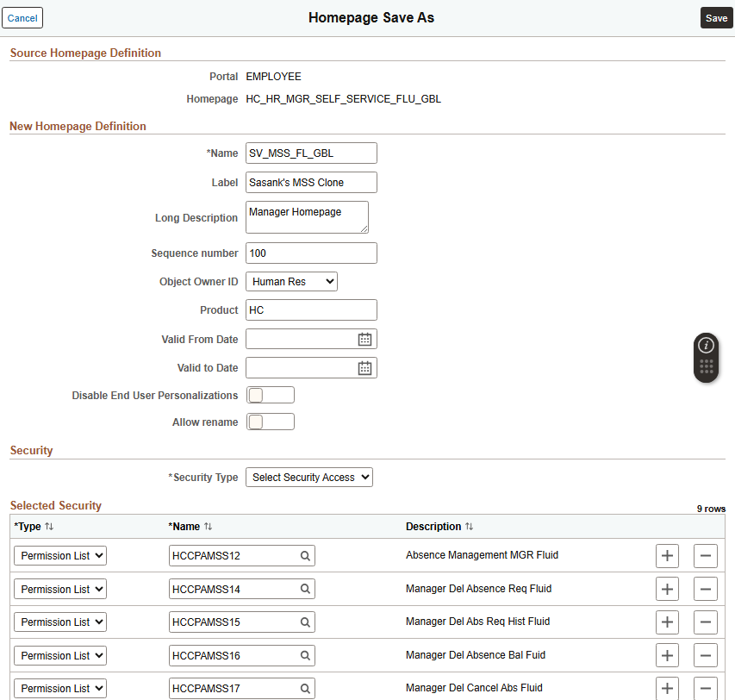The width and height of the screenshot is (735, 700).
Task: Open the Valid From Date calendar picker
Action: tap(365, 339)
